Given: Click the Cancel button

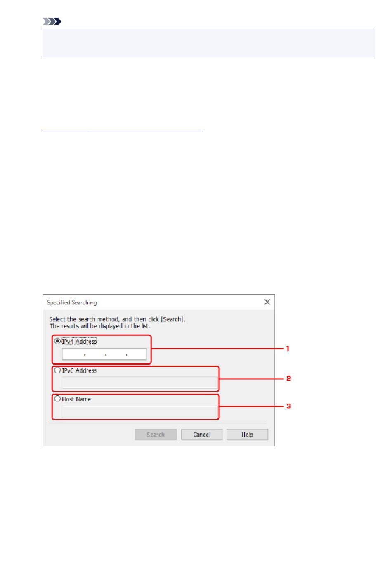Looking at the screenshot, I should (202, 435).
